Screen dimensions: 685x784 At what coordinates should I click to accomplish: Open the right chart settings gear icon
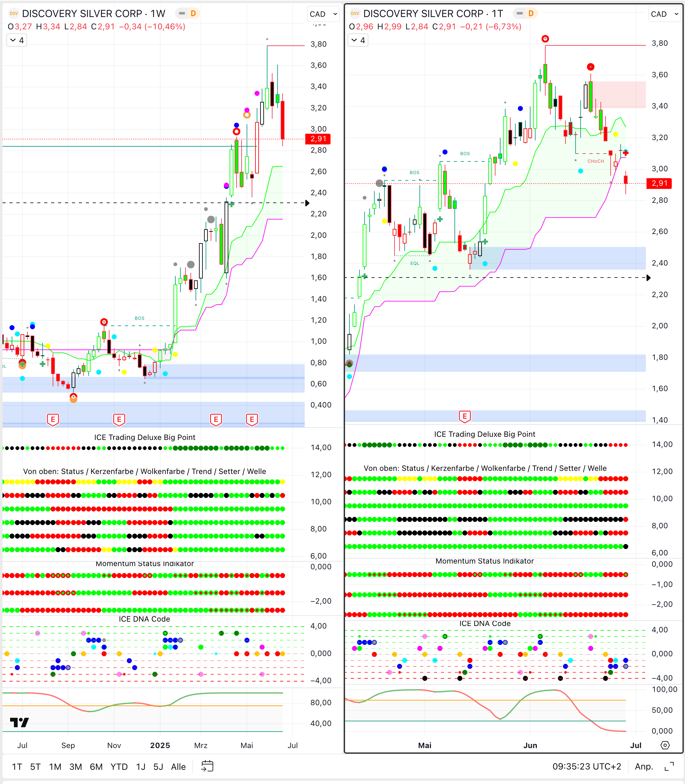[x=665, y=745]
